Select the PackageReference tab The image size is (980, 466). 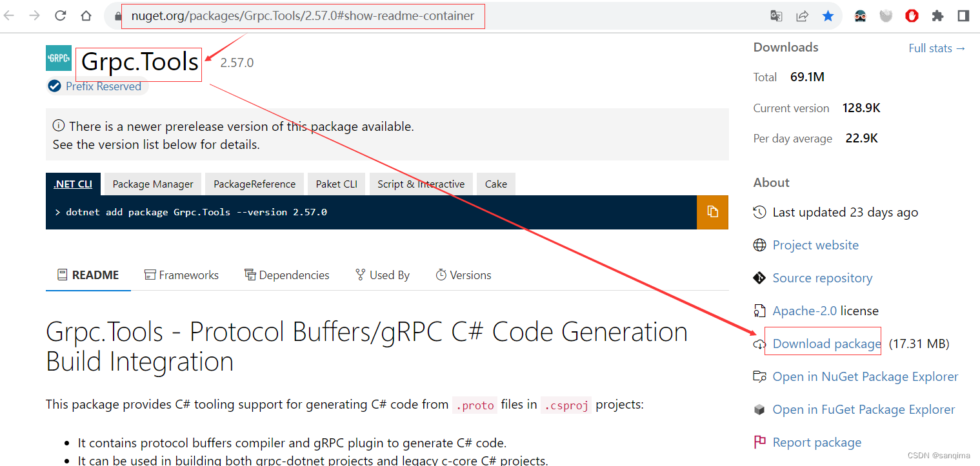(x=254, y=184)
